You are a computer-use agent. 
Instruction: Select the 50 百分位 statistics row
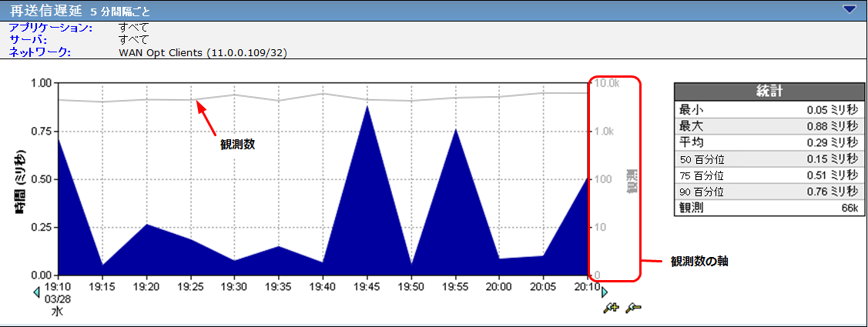click(769, 159)
